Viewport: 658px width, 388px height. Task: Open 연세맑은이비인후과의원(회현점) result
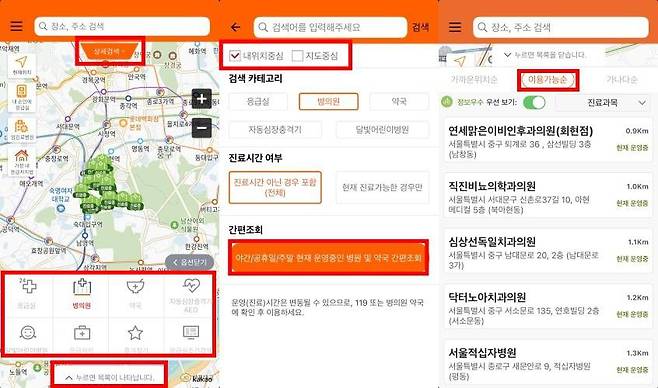tap(548, 141)
